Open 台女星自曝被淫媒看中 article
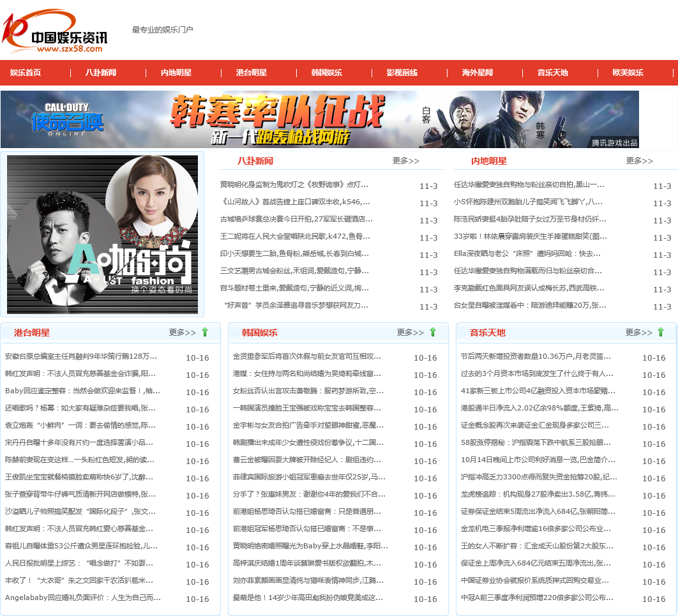 tap(530, 306)
